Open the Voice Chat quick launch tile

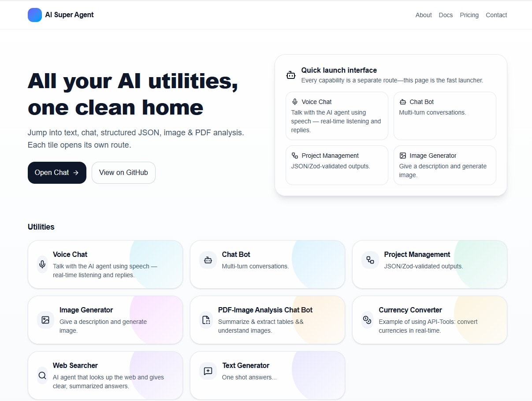pos(336,115)
